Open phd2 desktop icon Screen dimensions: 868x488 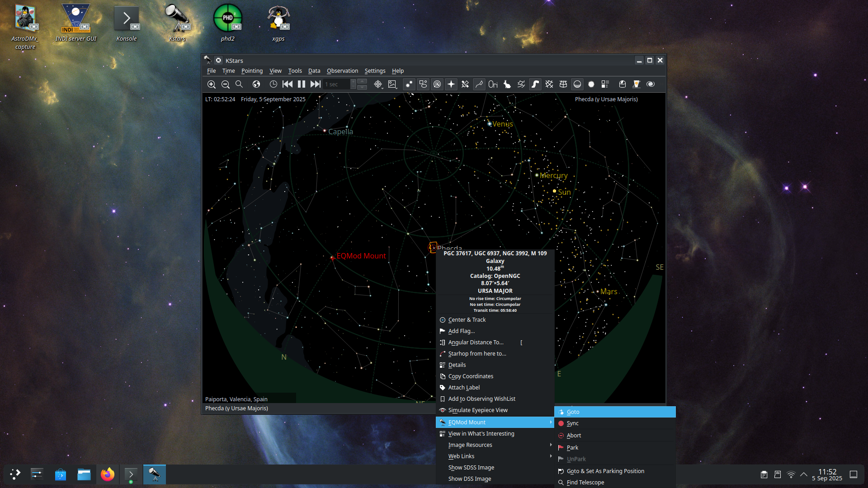[228, 23]
